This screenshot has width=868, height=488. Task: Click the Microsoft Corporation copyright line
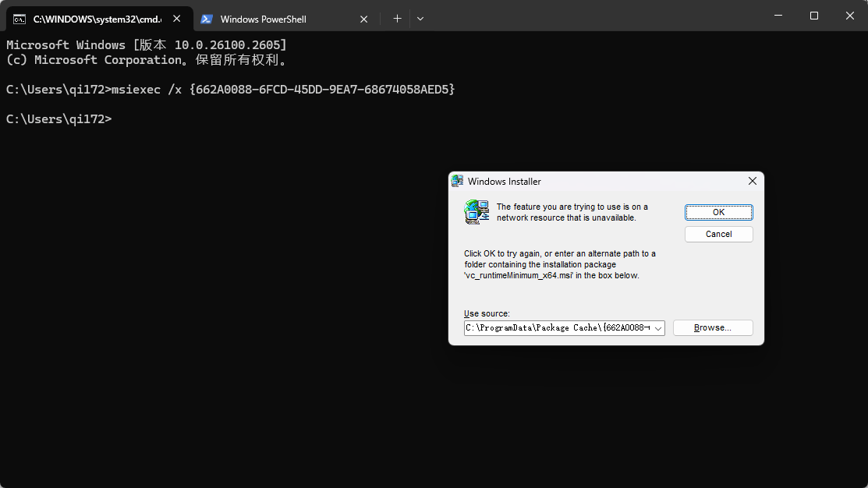pos(147,60)
